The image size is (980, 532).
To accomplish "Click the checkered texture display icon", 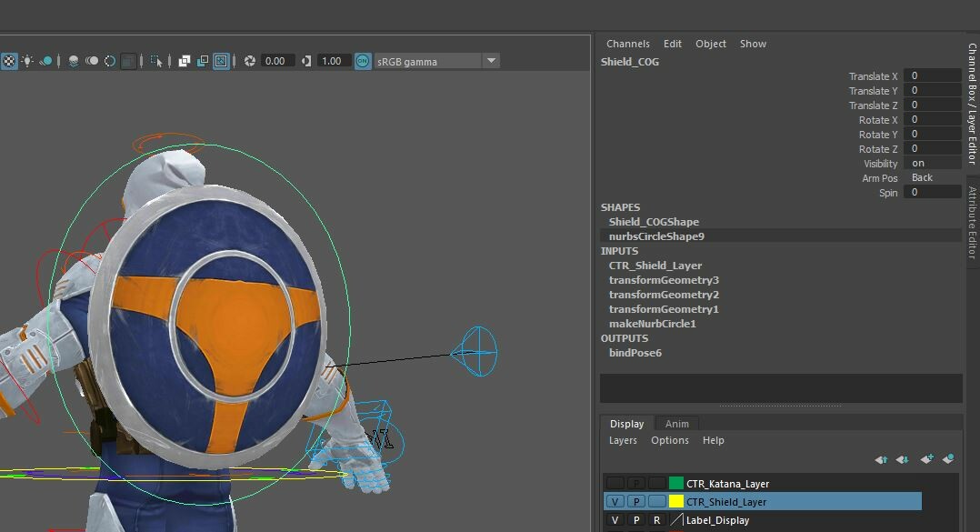I will (x=9, y=61).
